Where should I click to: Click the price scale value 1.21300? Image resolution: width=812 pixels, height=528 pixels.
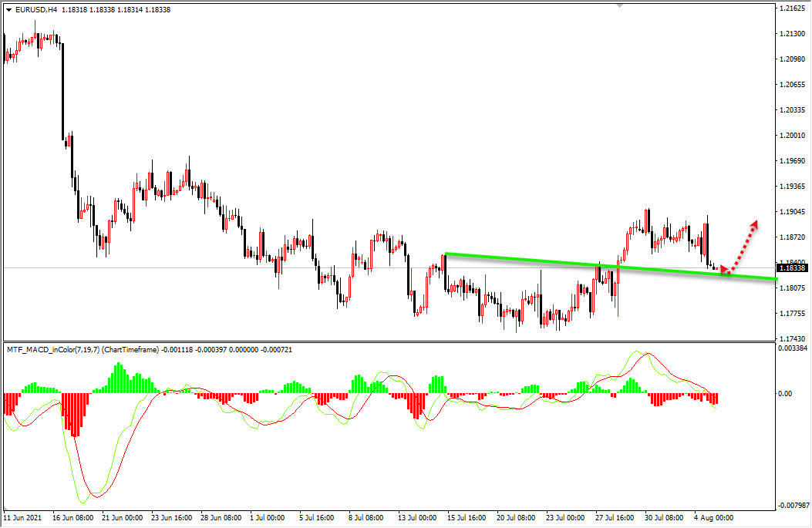[x=792, y=34]
